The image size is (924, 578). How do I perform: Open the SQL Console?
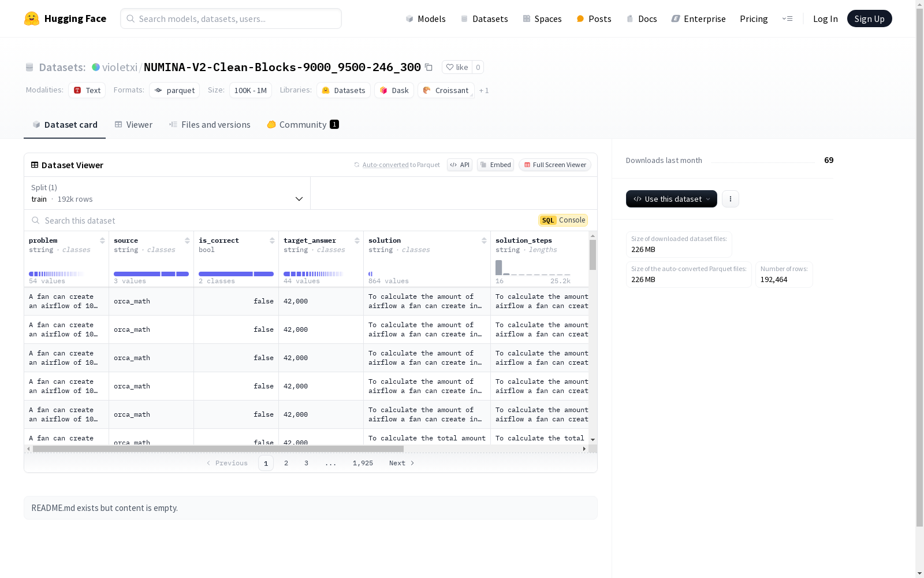563,220
